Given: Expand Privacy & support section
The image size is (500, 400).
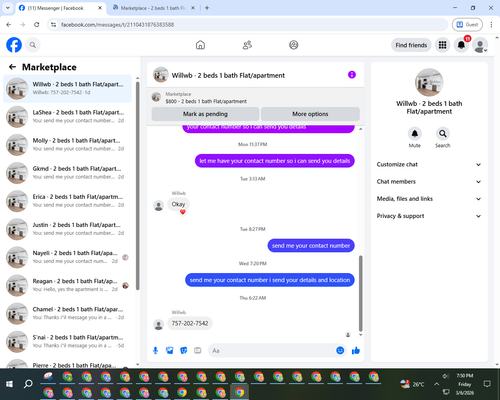Looking at the screenshot, I should coord(429,216).
